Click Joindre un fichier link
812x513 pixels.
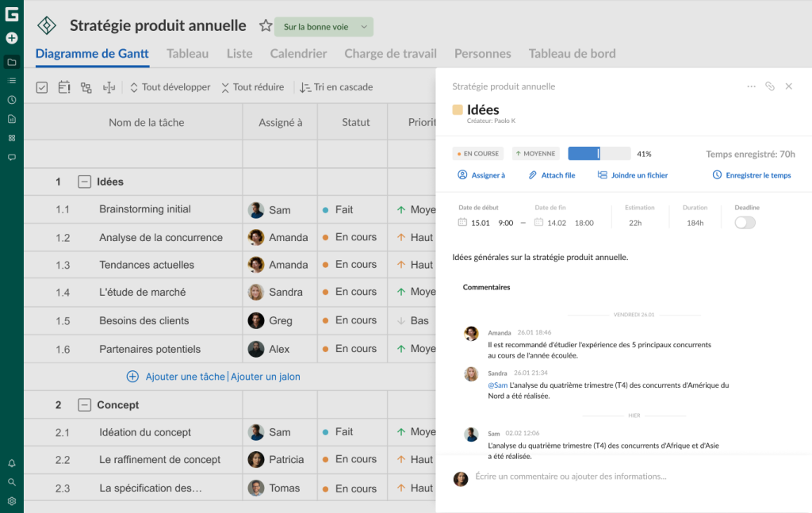tap(632, 175)
